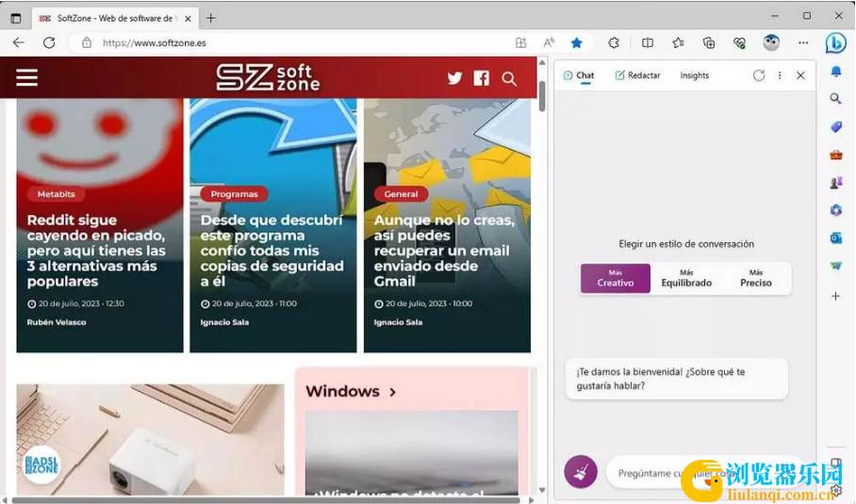Close the Bing chat panel
The image size is (856, 504).
tap(800, 75)
